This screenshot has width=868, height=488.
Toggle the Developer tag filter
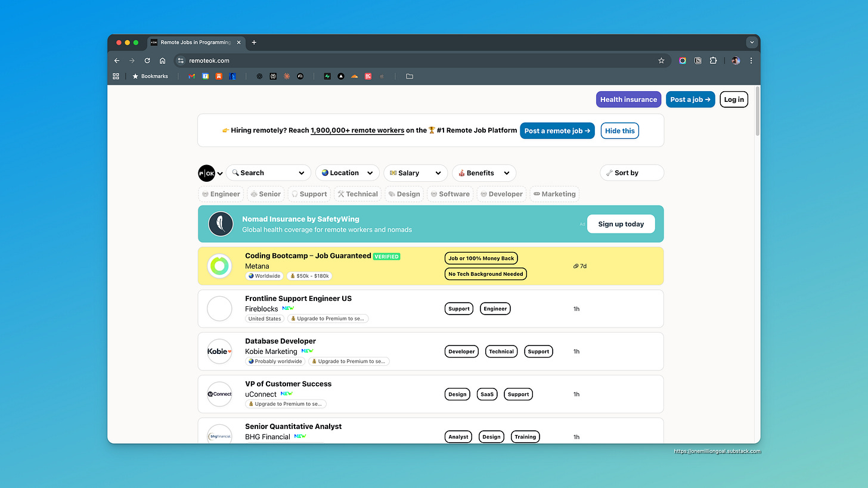(x=501, y=194)
